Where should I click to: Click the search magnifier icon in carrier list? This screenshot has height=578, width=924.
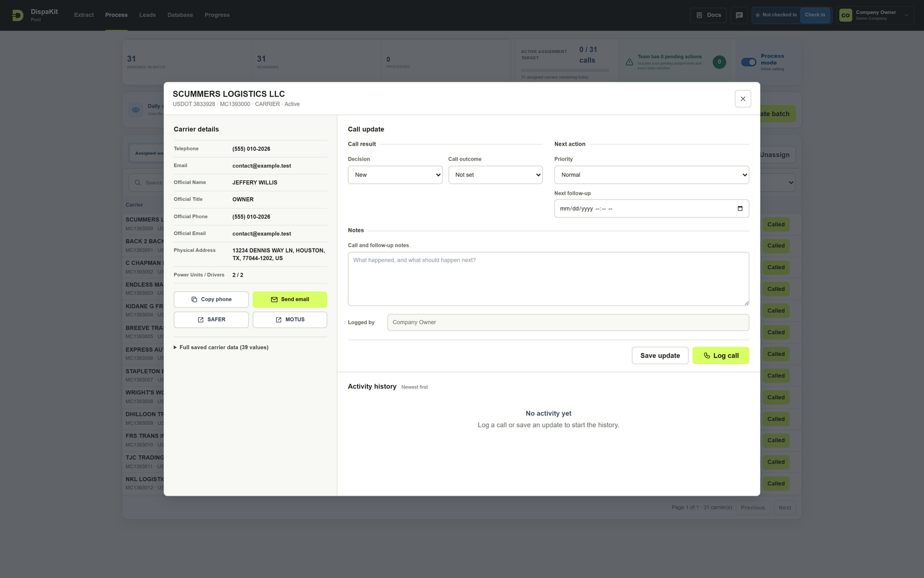(137, 183)
